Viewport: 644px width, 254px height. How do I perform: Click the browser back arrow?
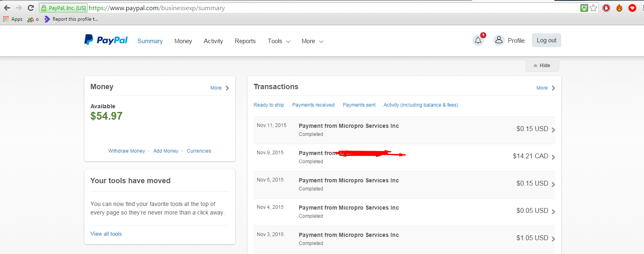[7, 8]
